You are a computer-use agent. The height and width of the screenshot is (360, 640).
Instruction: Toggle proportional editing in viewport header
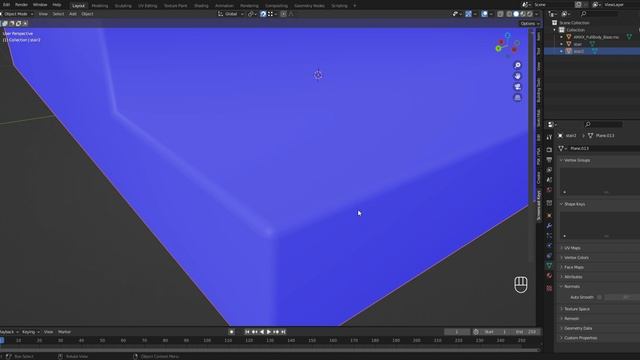(x=283, y=14)
